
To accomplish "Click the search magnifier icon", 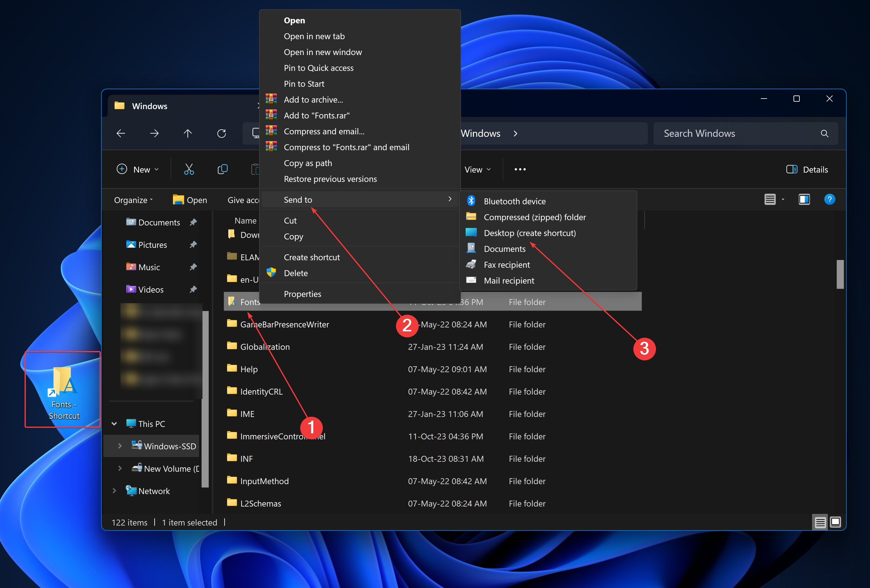I will coord(824,133).
